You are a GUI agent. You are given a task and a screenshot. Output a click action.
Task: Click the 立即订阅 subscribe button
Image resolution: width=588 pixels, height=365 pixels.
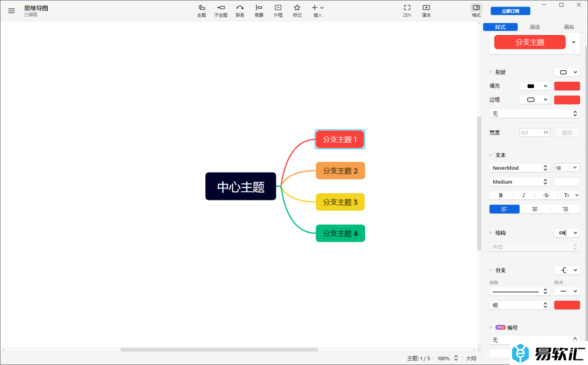coord(510,11)
